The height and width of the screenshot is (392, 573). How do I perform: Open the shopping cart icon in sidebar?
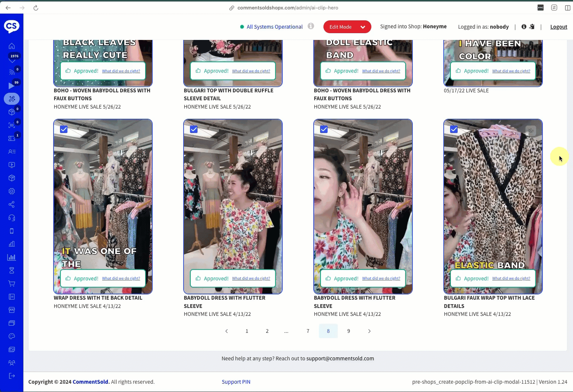pos(12,283)
